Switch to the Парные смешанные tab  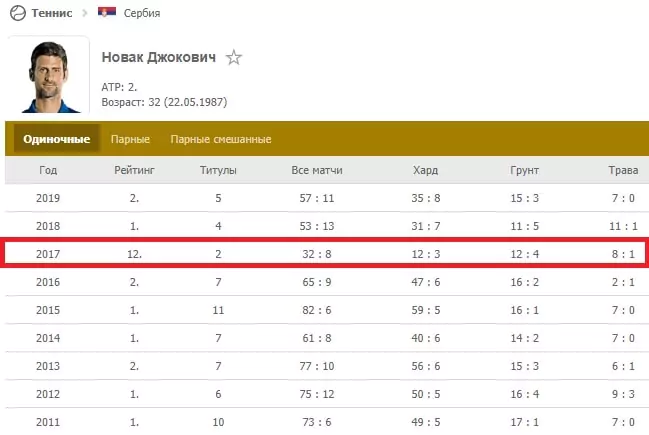221,139
